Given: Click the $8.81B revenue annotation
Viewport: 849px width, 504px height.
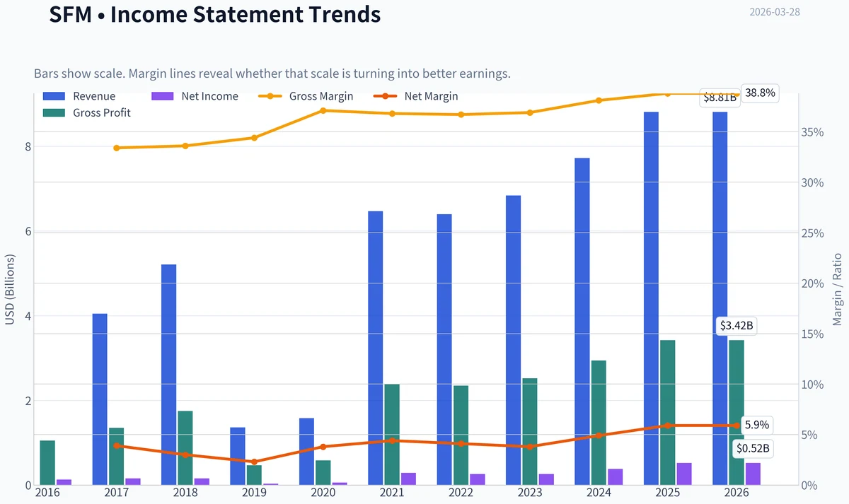Looking at the screenshot, I should coord(720,98).
